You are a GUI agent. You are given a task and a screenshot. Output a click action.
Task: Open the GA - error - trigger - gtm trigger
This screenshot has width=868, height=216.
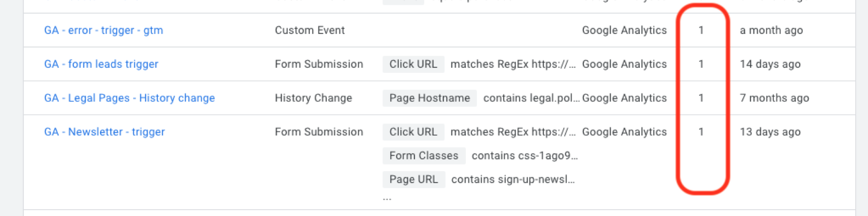tap(103, 30)
